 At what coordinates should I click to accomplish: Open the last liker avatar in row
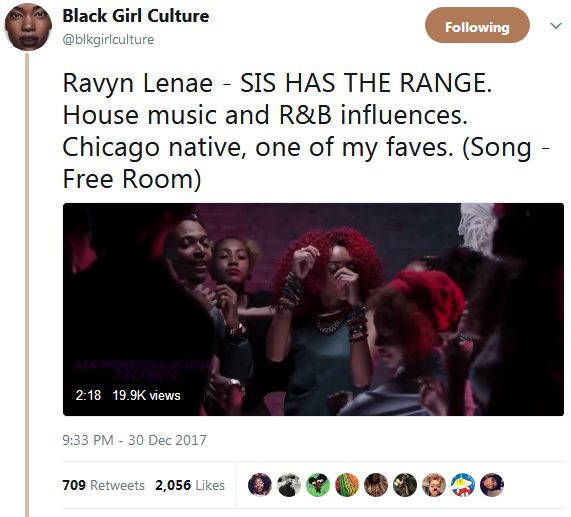[x=492, y=485]
